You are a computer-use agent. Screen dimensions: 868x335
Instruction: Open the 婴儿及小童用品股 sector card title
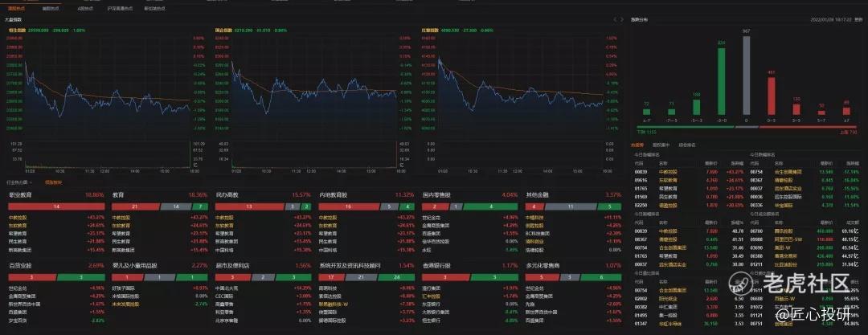point(135,266)
